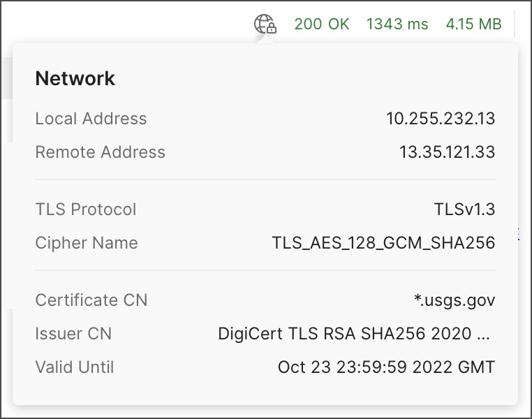Viewport: 532px width, 419px height.
Task: Click the 1343 ms response time
Action: [397, 24]
